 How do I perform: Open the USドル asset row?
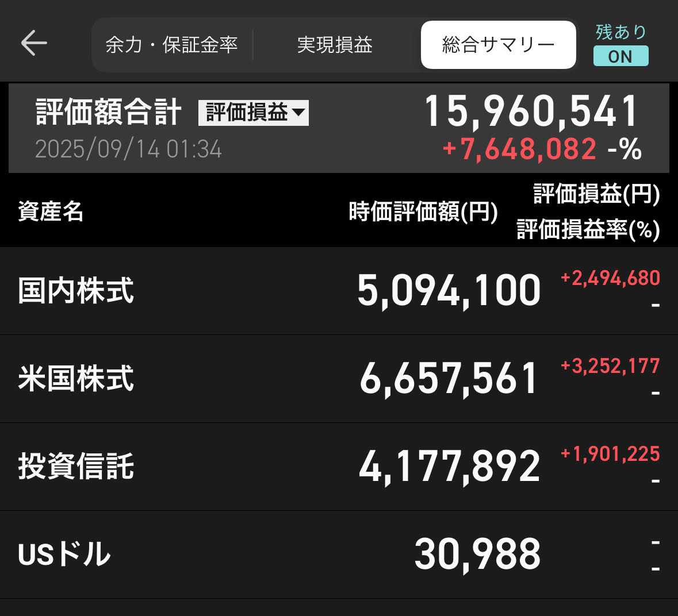(x=339, y=555)
